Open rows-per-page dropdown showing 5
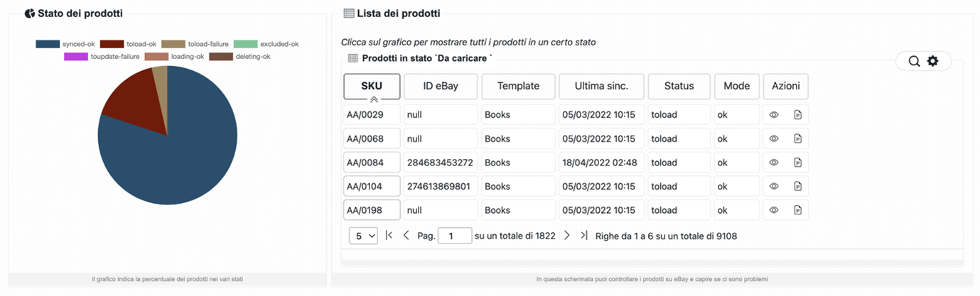 pos(363,236)
